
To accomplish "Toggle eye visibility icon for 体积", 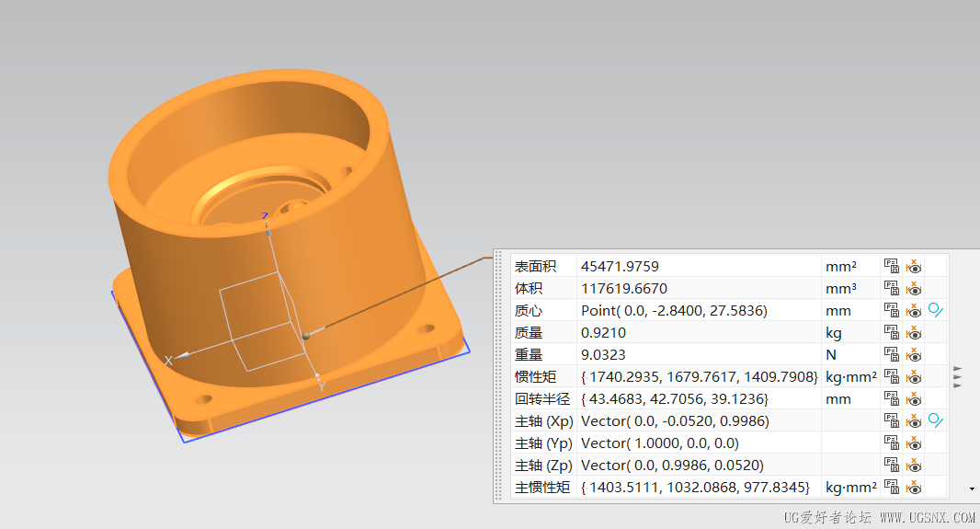I will click(x=914, y=288).
